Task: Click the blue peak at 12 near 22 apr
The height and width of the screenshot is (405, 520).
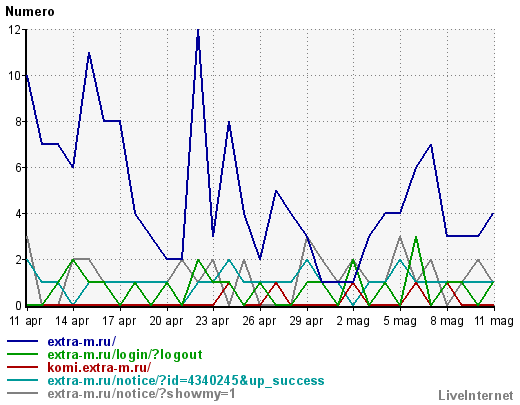Action: (198, 30)
